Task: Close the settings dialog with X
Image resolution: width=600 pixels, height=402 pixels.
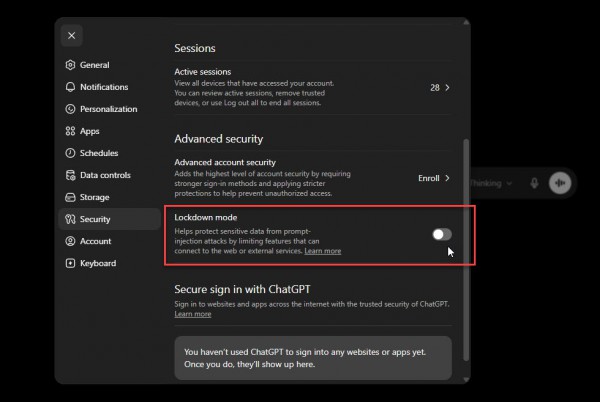Action: 72,36
